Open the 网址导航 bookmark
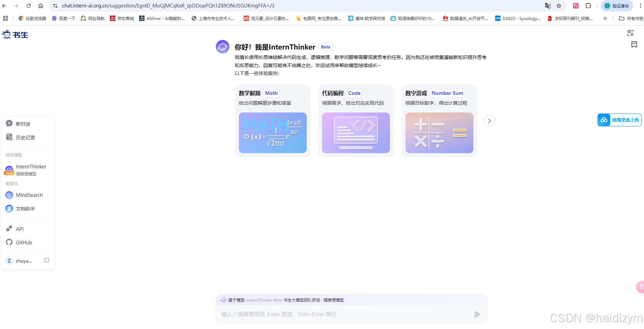This screenshot has width=644, height=329. click(x=93, y=18)
